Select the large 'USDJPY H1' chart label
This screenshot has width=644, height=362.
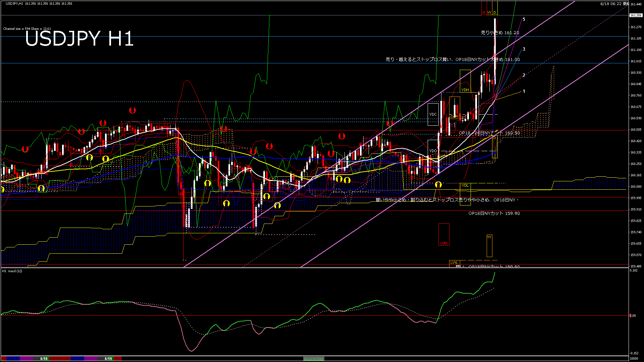point(79,39)
